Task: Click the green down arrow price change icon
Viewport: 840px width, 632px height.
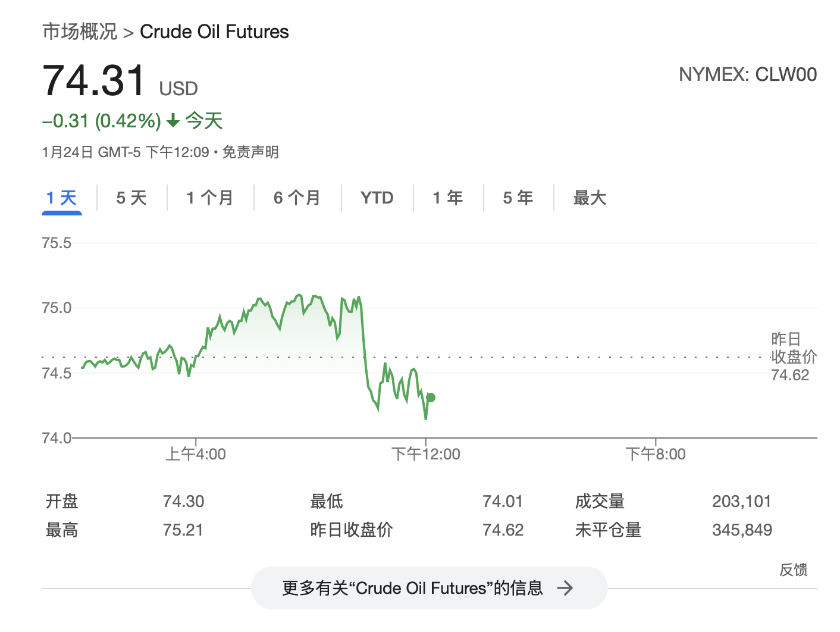Action: [173, 121]
